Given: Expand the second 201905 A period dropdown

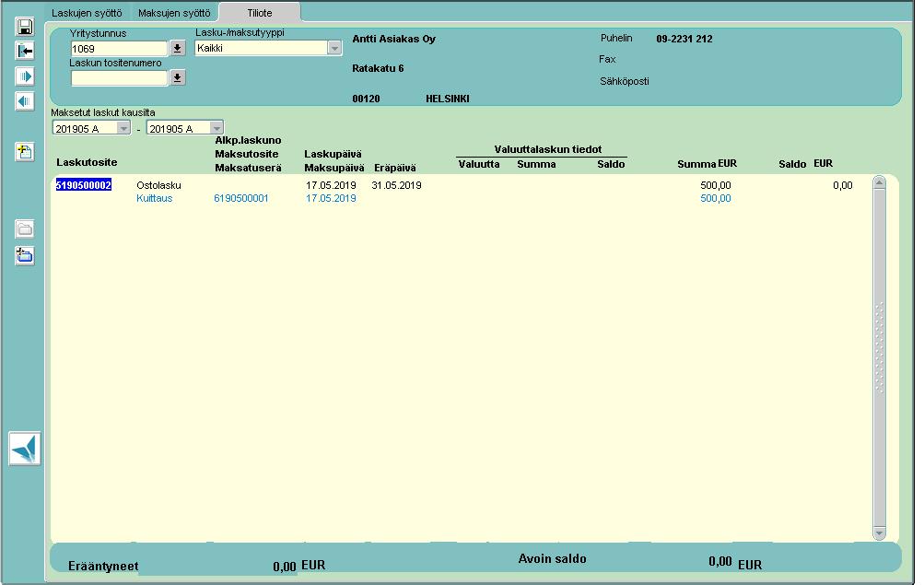Looking at the screenshot, I should [216, 128].
